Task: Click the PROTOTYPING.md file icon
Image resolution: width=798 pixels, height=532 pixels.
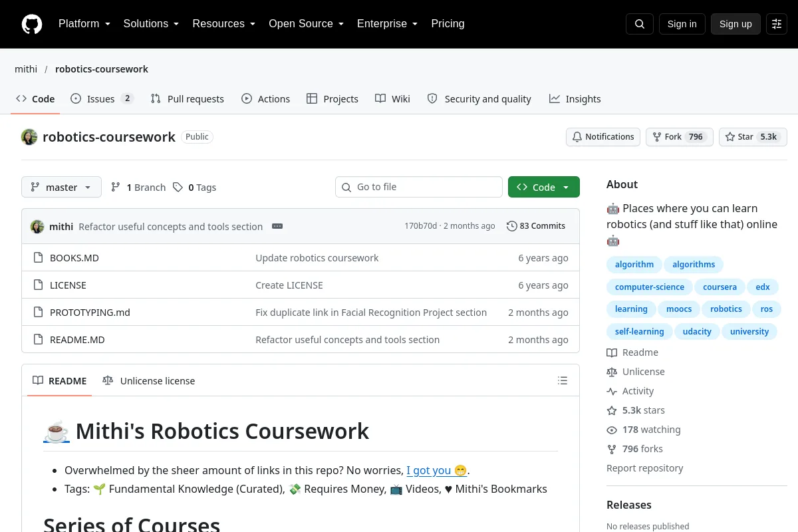Action: [38, 313]
